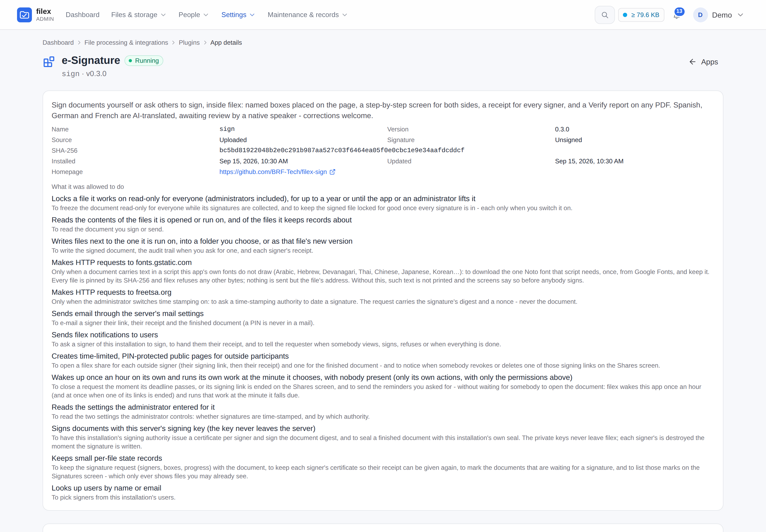Click the Uploaded source value
766x532 pixels.
point(233,140)
